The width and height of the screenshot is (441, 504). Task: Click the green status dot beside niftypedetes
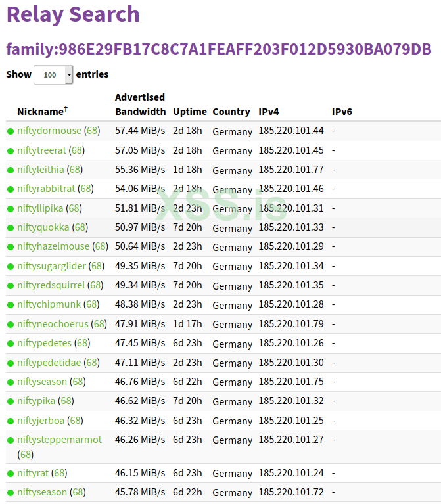tap(11, 344)
